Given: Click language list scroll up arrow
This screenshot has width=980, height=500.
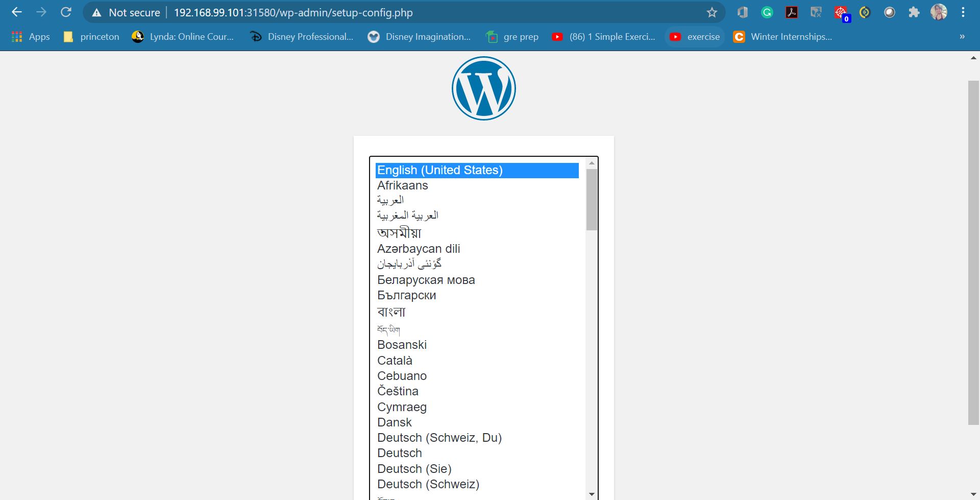Looking at the screenshot, I should click(x=592, y=163).
